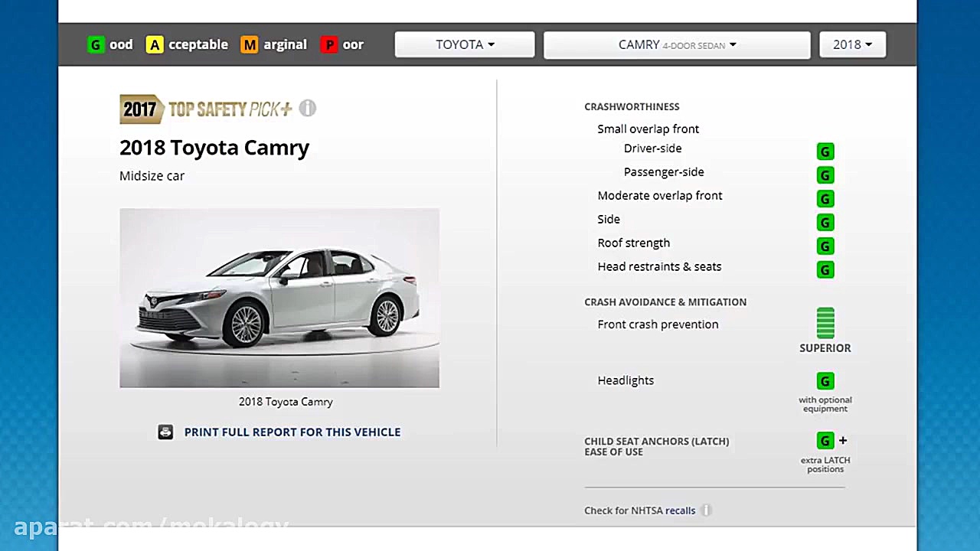980x551 pixels.
Task: Open the Top Safety Pick info icon
Action: (308, 109)
